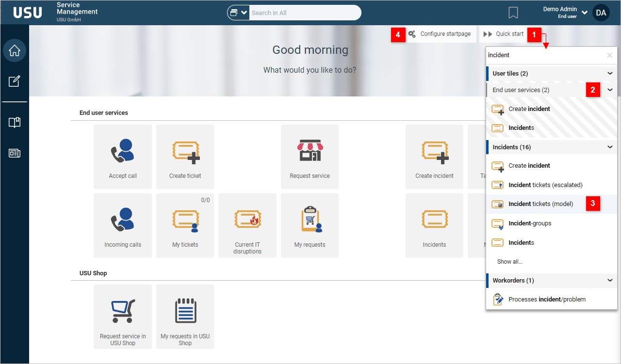Select Incident tickets (escalated) entry
The width and height of the screenshot is (621, 364).
545,185
